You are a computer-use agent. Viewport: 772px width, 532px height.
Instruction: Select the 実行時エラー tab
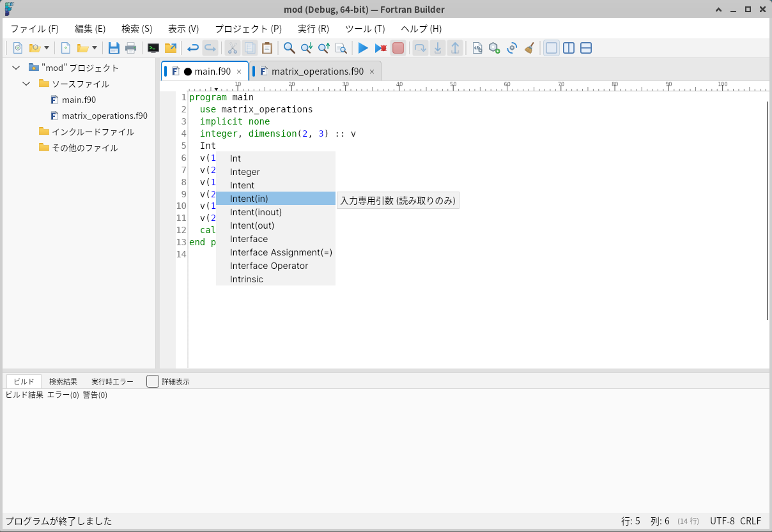click(112, 381)
